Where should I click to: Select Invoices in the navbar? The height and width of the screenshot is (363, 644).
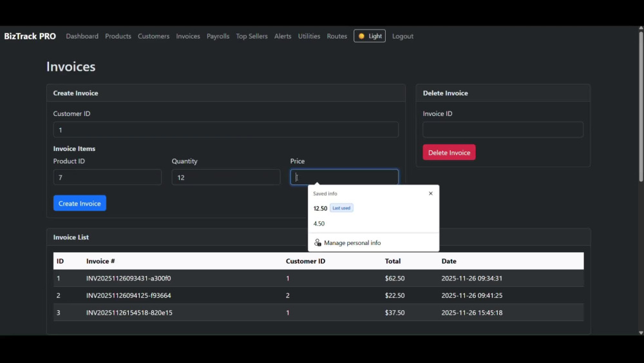click(188, 36)
